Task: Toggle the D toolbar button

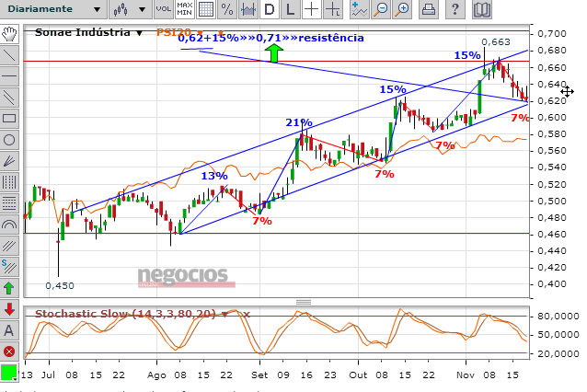Action: (270, 9)
